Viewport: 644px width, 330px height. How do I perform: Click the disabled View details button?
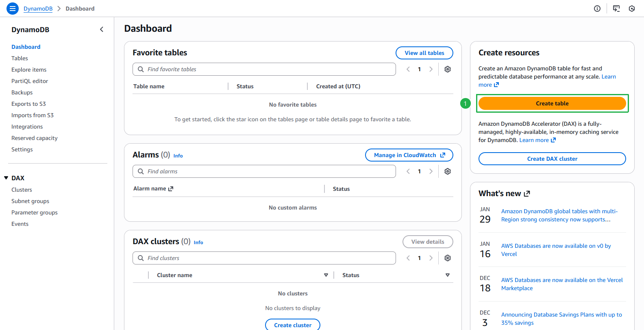tap(428, 242)
